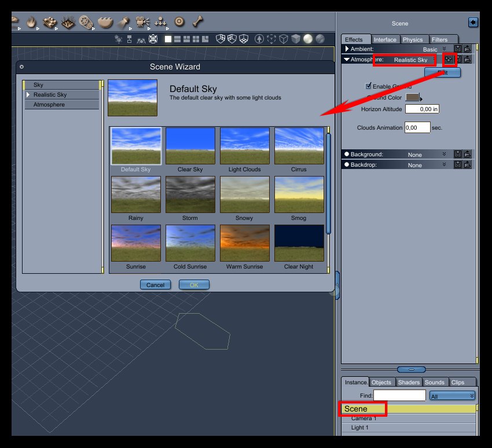Enable the Background radio circle
The height and width of the screenshot is (448, 492).
(x=347, y=154)
